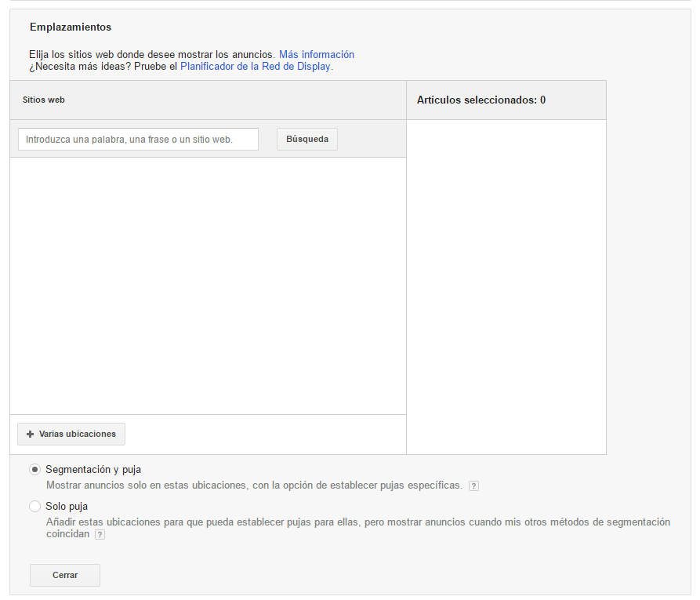Open help icon after Segmentación y puja description
This screenshot has height=600, width=700.
[x=473, y=485]
